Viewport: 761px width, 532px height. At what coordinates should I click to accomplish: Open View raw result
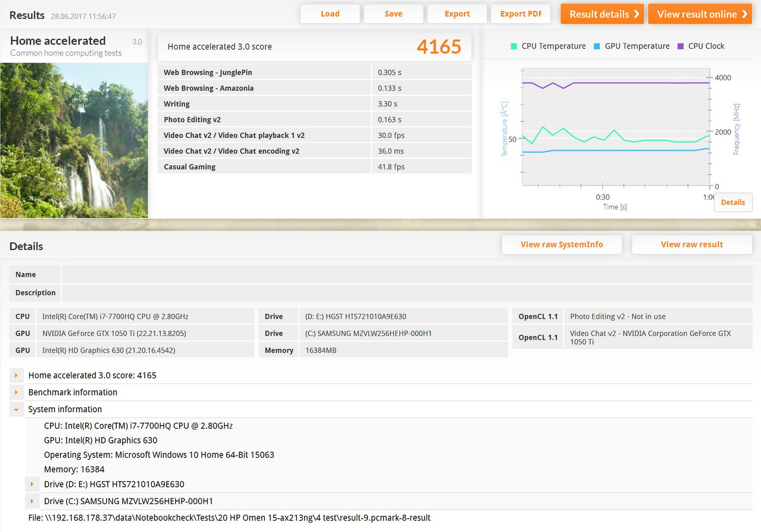tap(692, 244)
